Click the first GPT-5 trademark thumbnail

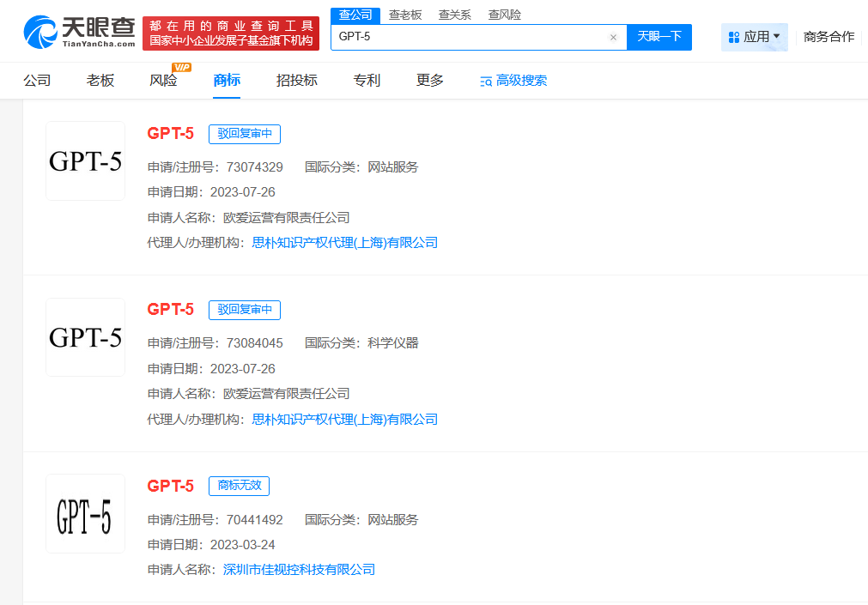click(85, 160)
